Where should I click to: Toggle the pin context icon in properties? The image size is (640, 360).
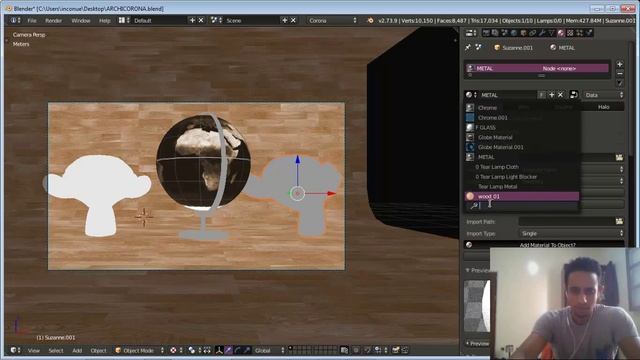[468, 48]
